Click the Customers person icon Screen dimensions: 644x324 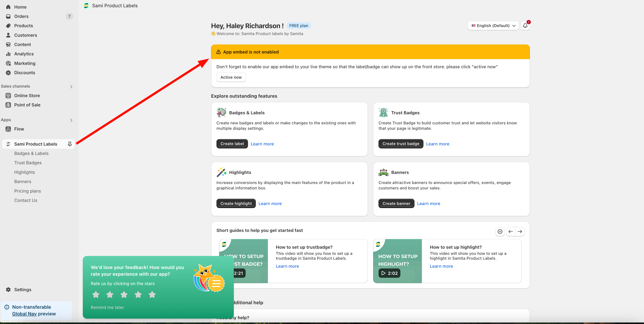pos(8,35)
